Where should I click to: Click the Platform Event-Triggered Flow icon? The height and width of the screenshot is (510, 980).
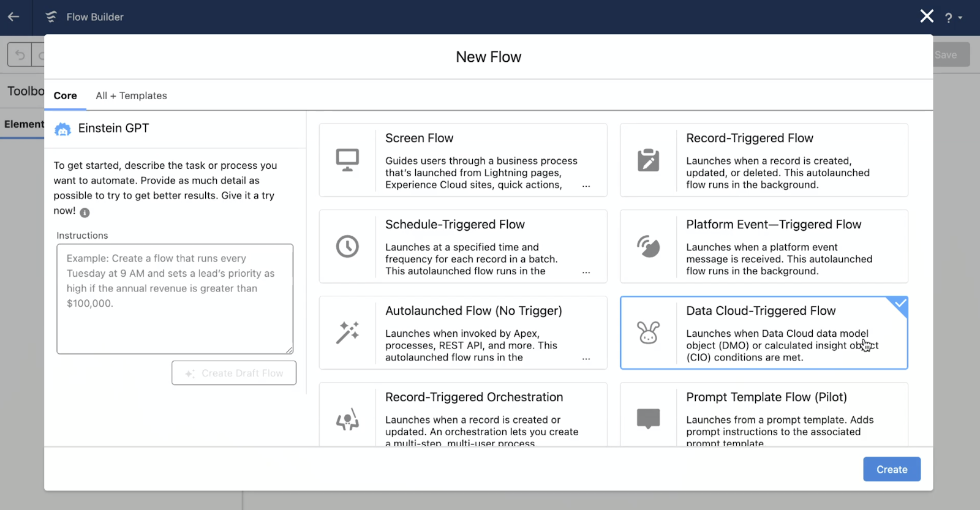[648, 246]
